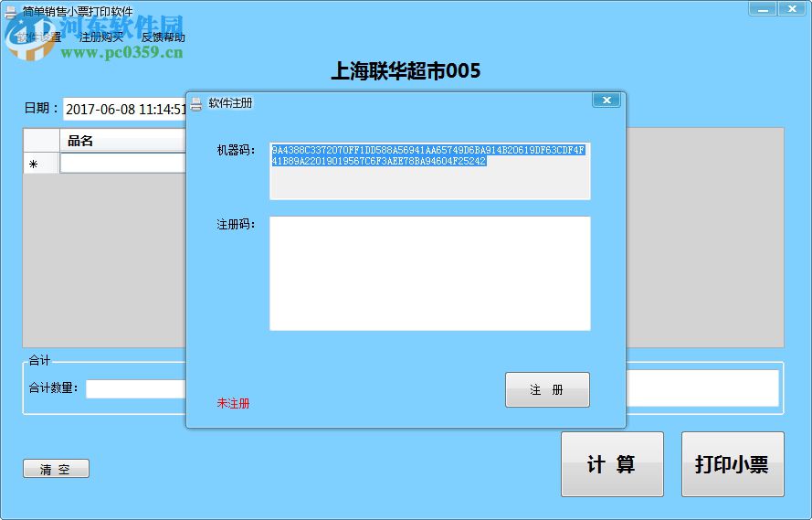
Task: Click the main window printer title icon
Action: pos(10,12)
